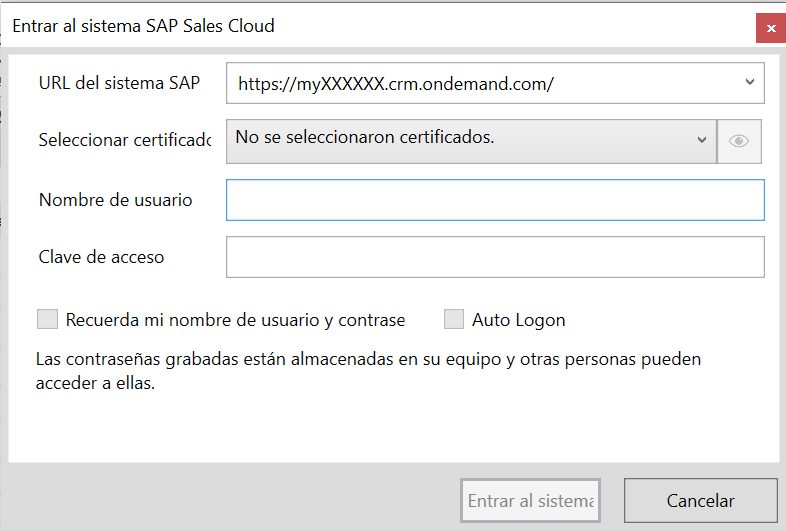Focus the Nombre de usuario input field
786x531 pixels.
pos(495,200)
